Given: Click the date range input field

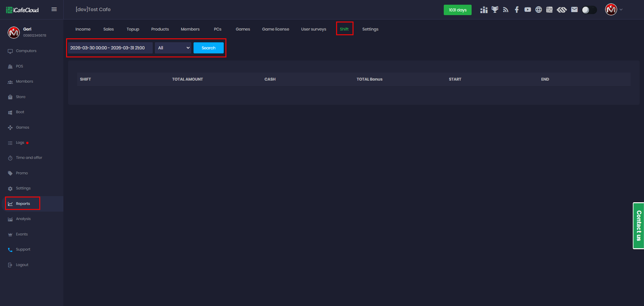Looking at the screenshot, I should [x=110, y=48].
